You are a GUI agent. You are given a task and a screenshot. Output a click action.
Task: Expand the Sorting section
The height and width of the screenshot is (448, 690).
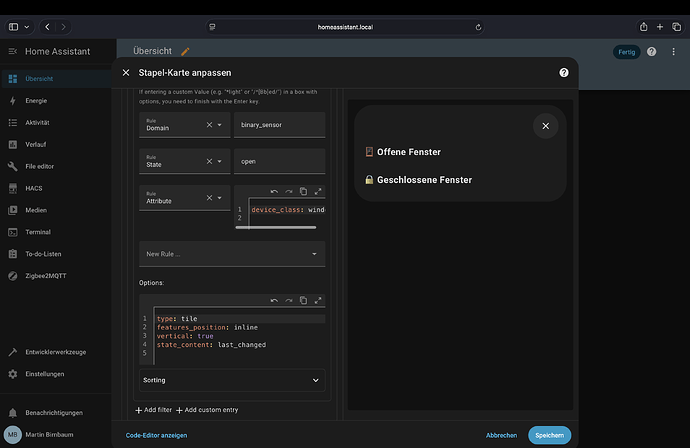coord(231,380)
